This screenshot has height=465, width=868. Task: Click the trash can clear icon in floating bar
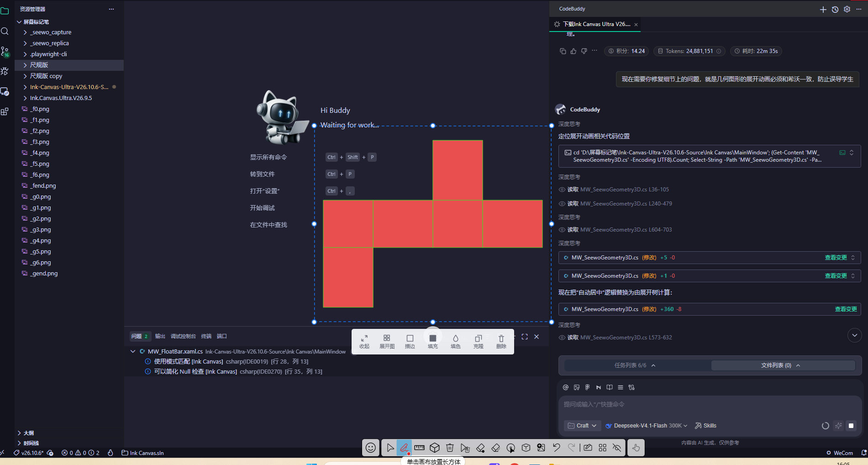450,448
